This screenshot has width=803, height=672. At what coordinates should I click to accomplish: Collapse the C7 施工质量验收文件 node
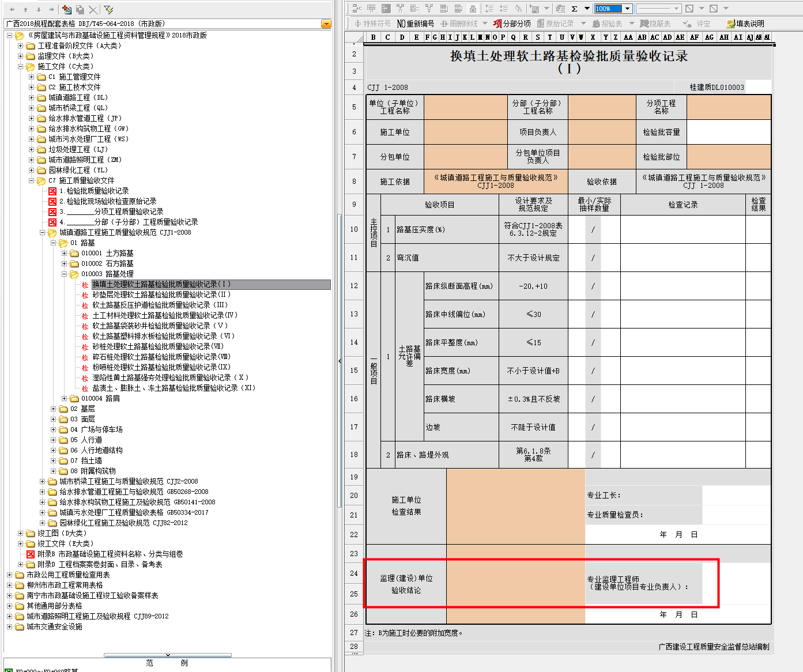[x=31, y=180]
